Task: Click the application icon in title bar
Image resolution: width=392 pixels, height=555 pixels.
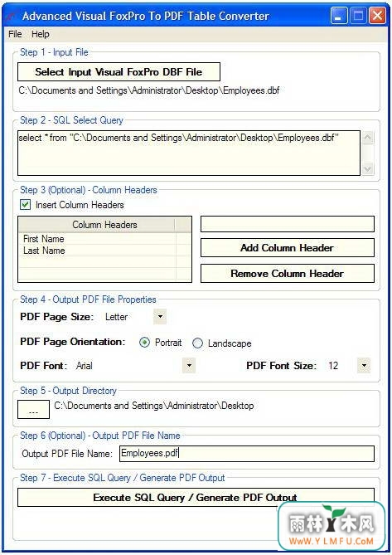Action: point(12,16)
